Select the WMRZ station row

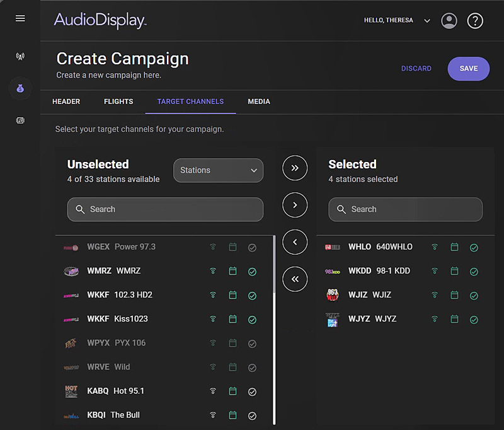click(164, 271)
